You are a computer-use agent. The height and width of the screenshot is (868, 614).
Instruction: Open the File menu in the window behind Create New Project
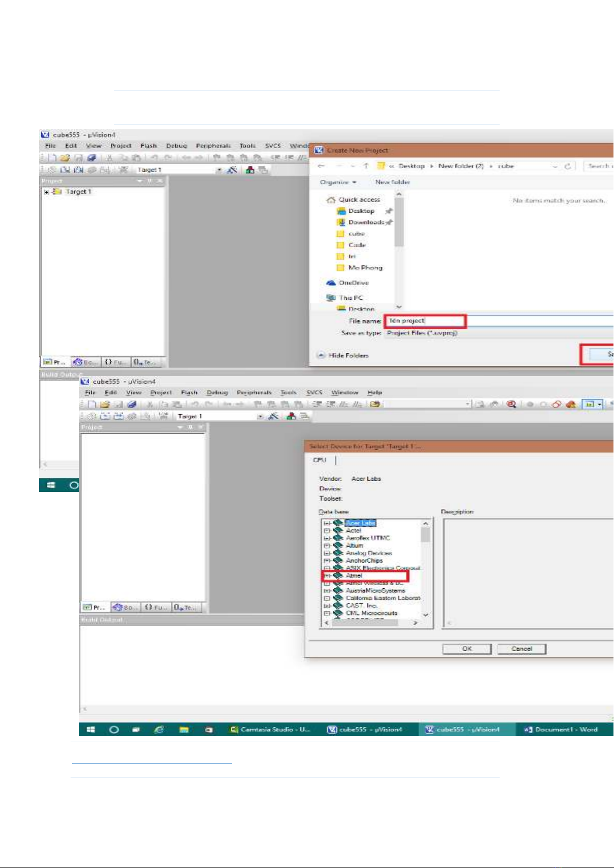[x=50, y=146]
